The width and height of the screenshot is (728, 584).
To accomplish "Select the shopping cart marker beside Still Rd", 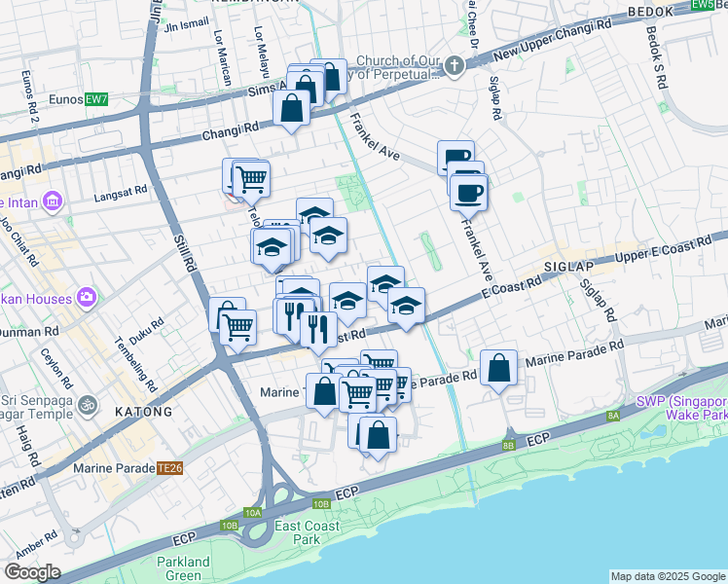I will coord(237,326).
